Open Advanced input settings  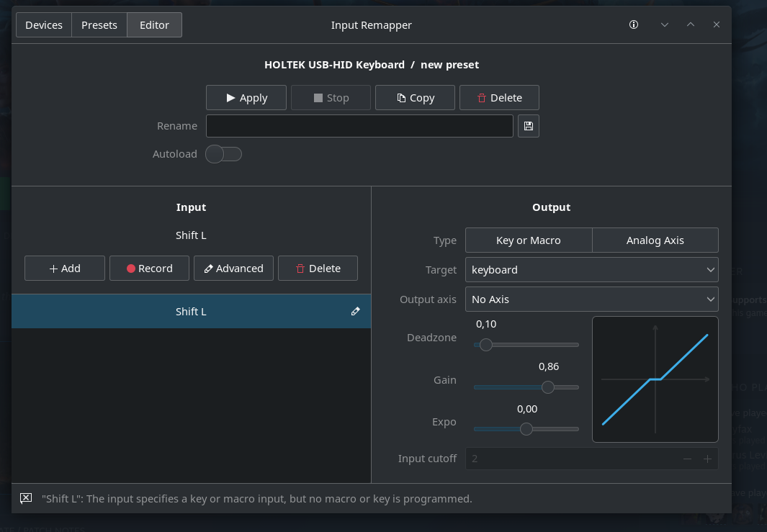coord(233,269)
